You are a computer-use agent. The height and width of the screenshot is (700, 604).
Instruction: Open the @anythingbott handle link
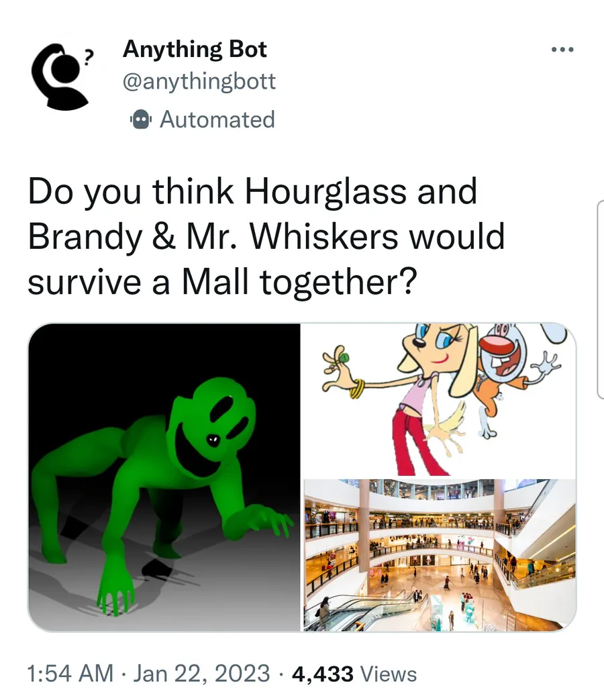pyautogui.click(x=199, y=81)
